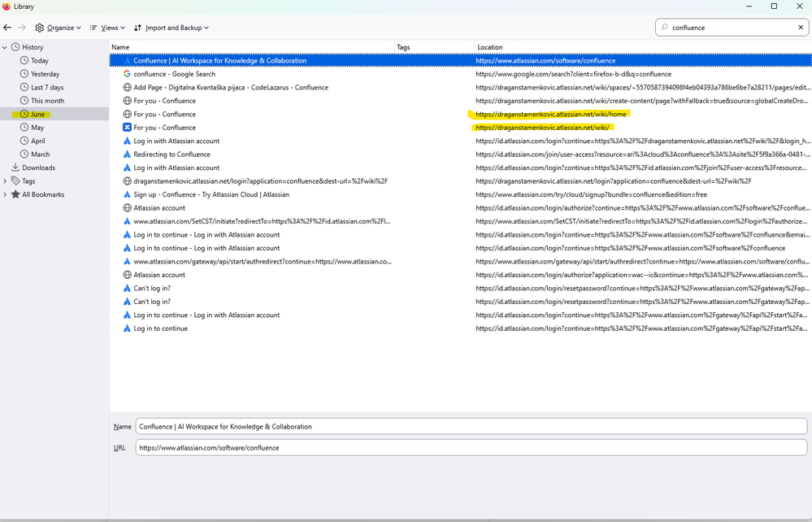Viewport: 812px width, 522px height.
Task: Select draganstamenkovic.atlassian.net/login entry name
Action: coord(260,181)
